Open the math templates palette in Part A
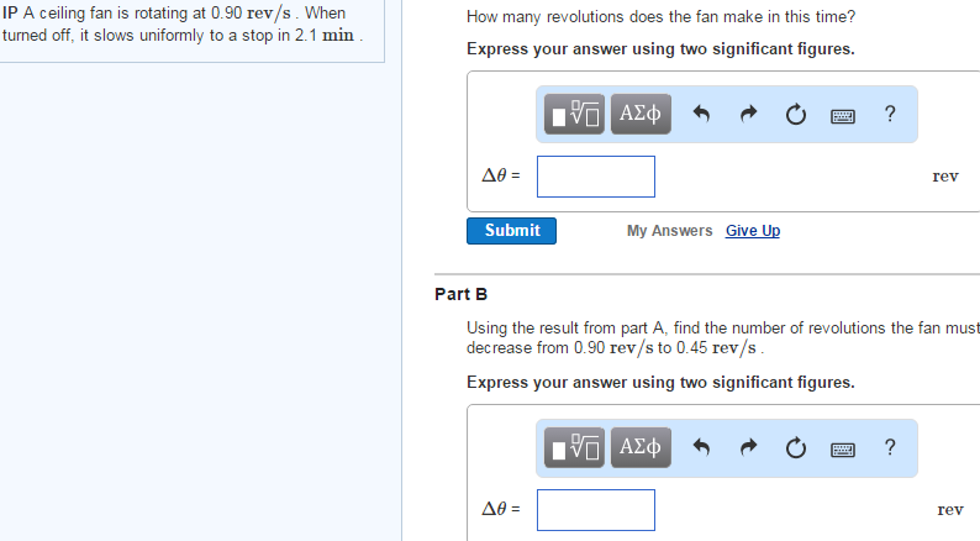 [573, 114]
